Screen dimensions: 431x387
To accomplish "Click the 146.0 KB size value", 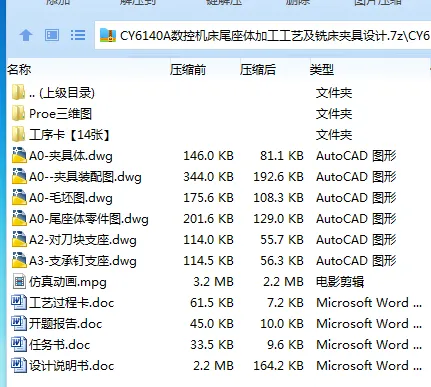I will 208,156.
